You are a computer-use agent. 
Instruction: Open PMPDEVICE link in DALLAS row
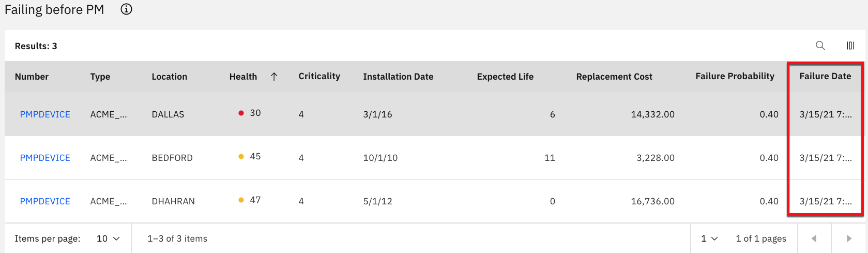click(45, 114)
